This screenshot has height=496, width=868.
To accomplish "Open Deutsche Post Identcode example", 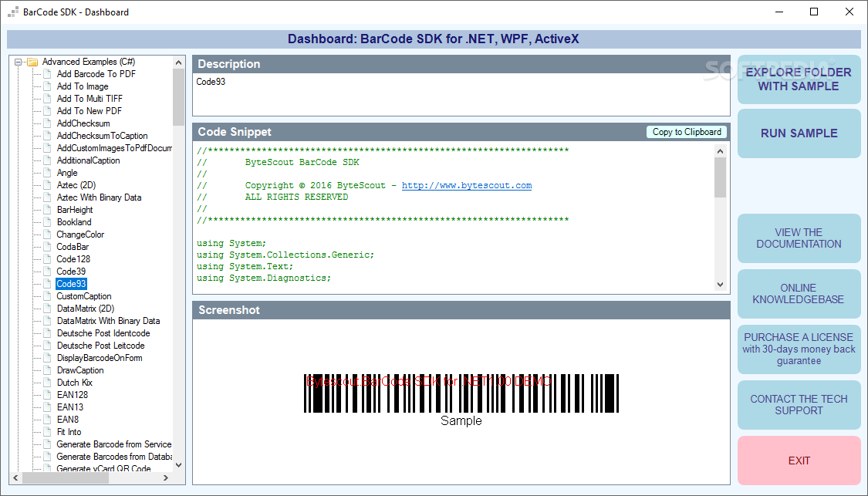I will click(103, 333).
